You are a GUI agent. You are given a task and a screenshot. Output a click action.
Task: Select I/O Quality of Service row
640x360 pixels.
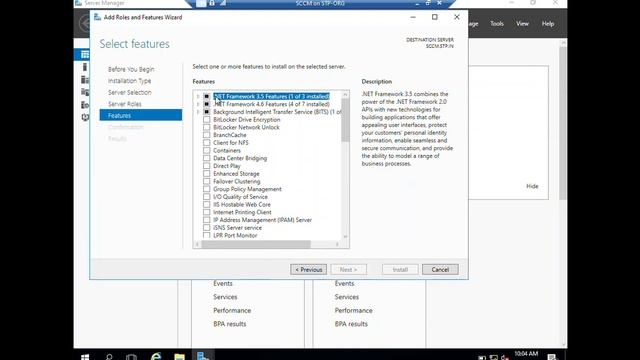[240, 197]
